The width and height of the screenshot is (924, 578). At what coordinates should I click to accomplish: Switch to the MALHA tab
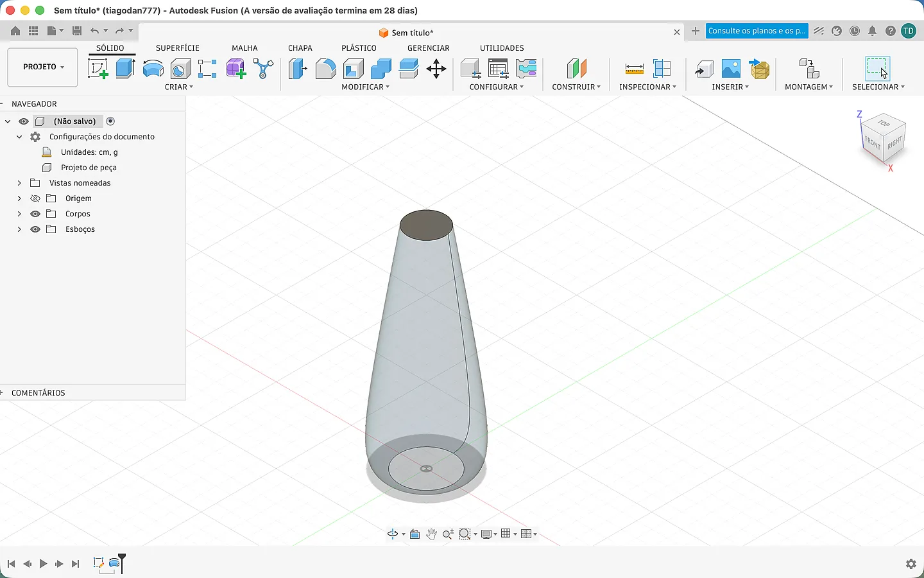(x=244, y=48)
